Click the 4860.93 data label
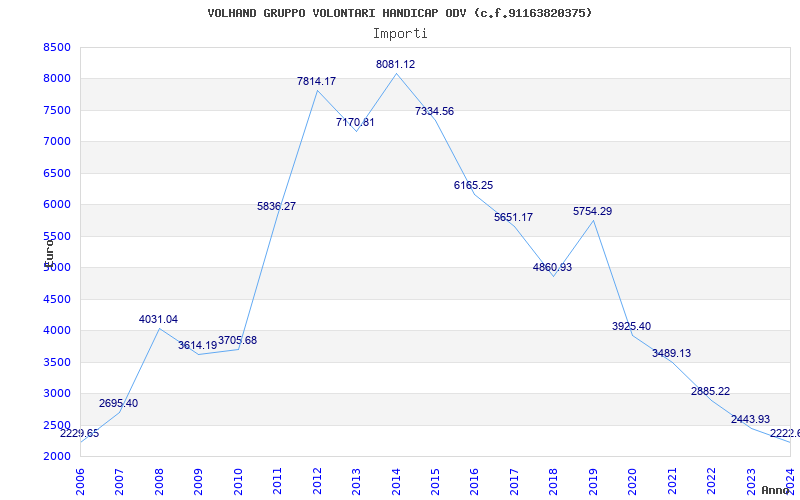800x500 pixels. click(553, 267)
